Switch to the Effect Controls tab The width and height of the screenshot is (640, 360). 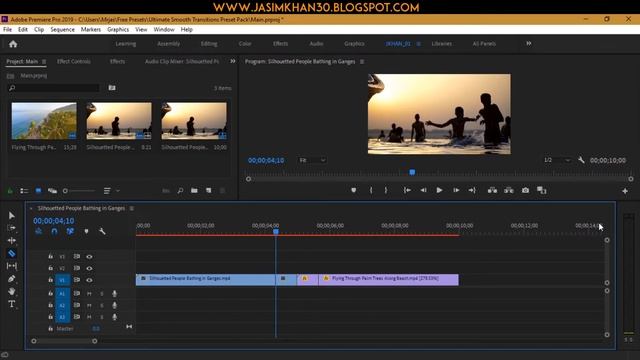click(73, 61)
